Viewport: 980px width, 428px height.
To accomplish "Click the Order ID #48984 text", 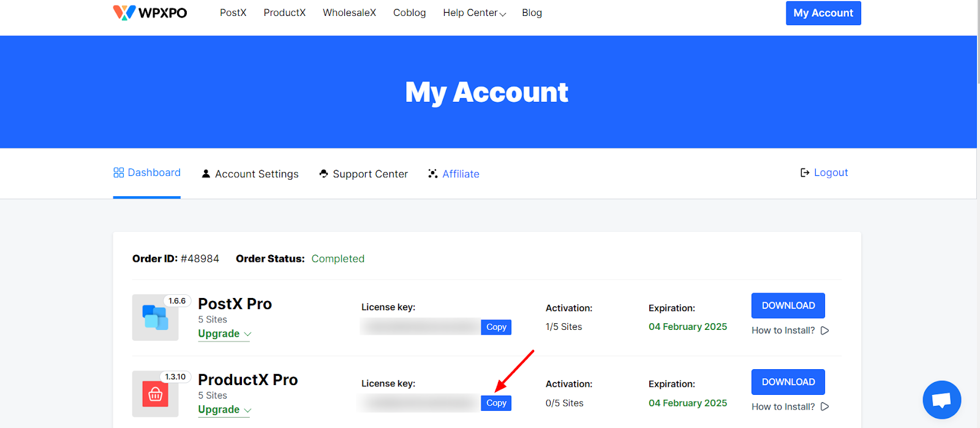I will tap(176, 259).
